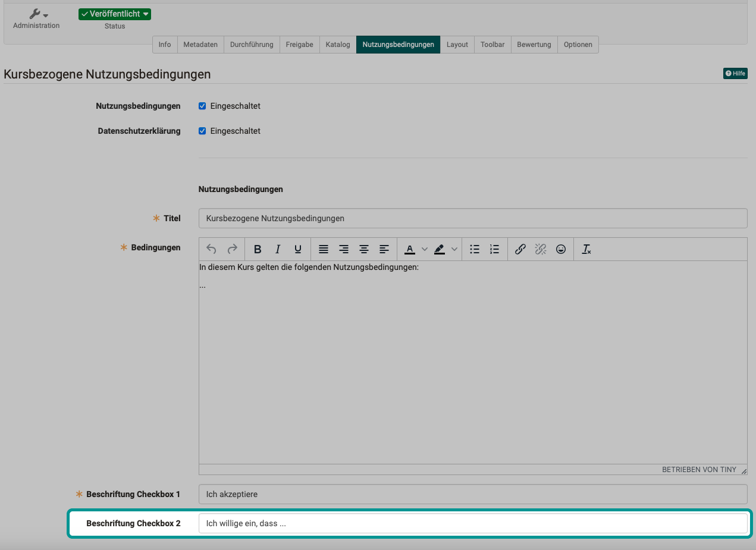The image size is (756, 550).
Task: Disable the Nutzungsbedingungen checkbox
Action: click(202, 106)
